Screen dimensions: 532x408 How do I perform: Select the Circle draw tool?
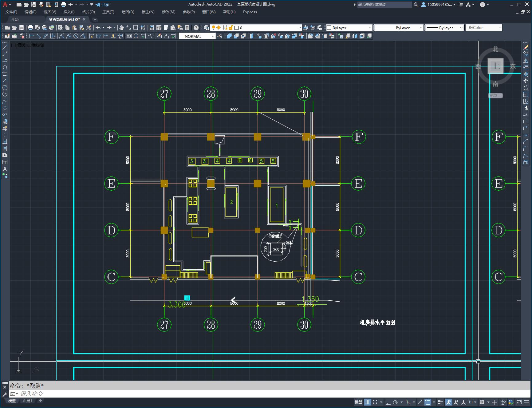[5, 88]
